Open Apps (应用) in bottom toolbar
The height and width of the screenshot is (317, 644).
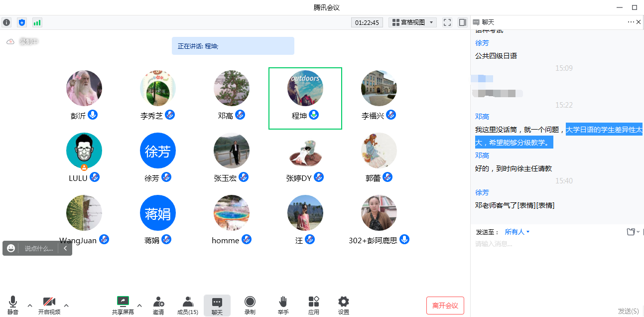[x=313, y=305]
